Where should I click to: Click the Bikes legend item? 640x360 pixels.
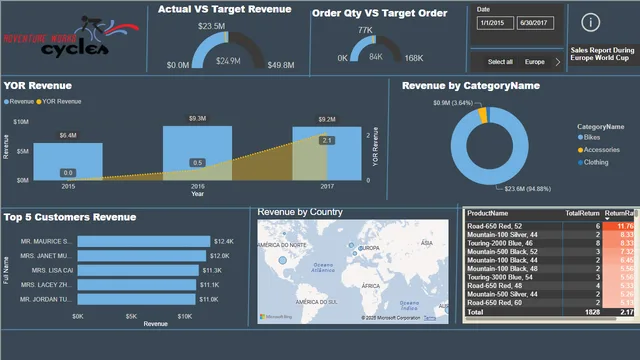tap(589, 138)
